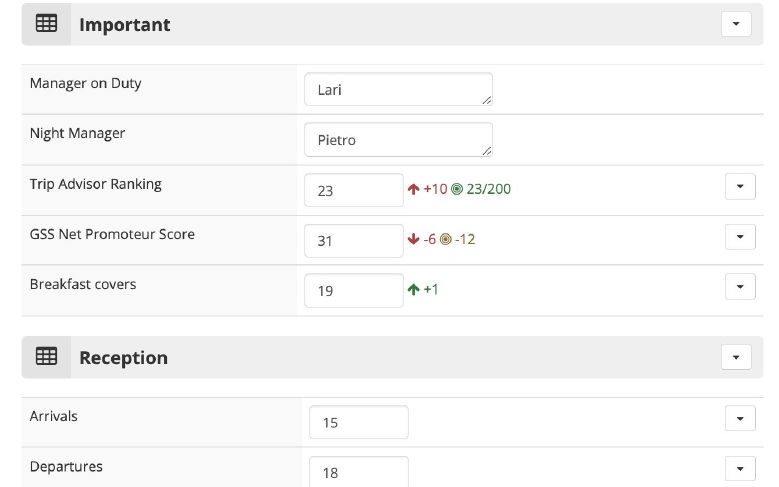The image size is (779, 487).
Task: Click the Night Manager text field
Action: click(398, 140)
